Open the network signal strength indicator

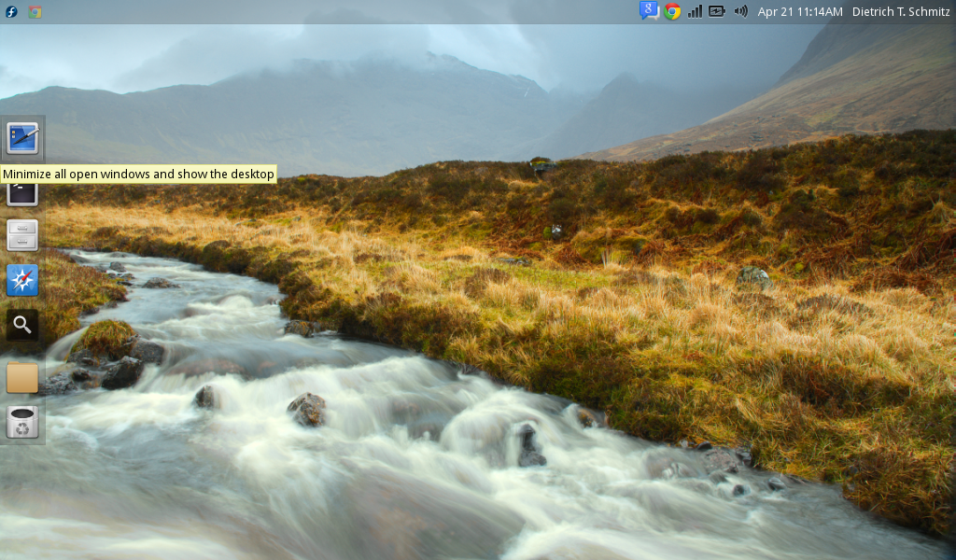pos(695,11)
